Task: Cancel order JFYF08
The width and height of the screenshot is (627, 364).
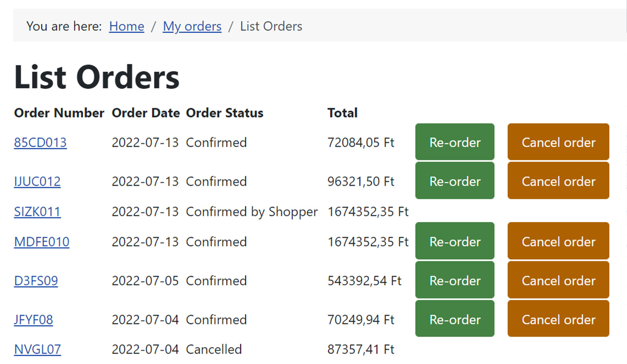Action: tap(558, 319)
